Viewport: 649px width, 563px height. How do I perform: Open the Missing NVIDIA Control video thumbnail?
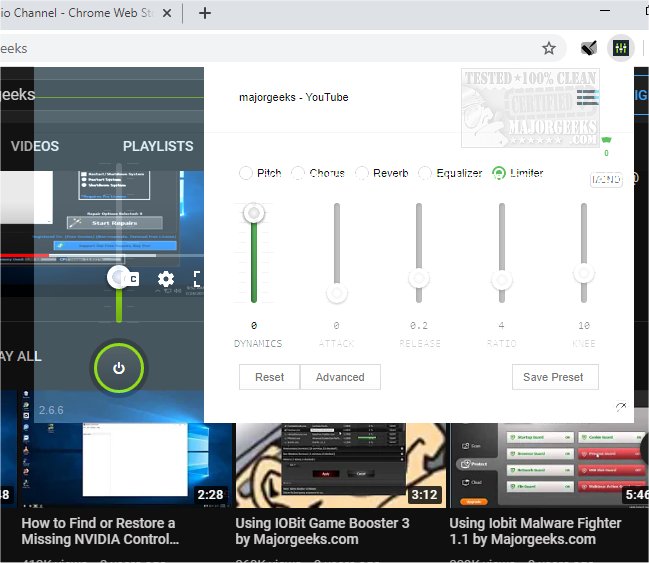tap(124, 465)
